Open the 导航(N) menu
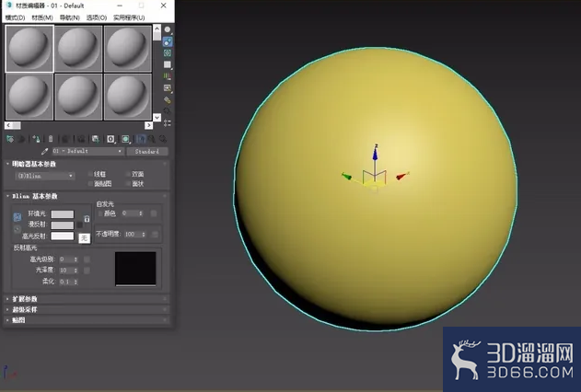This screenshot has height=392, width=581. 70,17
